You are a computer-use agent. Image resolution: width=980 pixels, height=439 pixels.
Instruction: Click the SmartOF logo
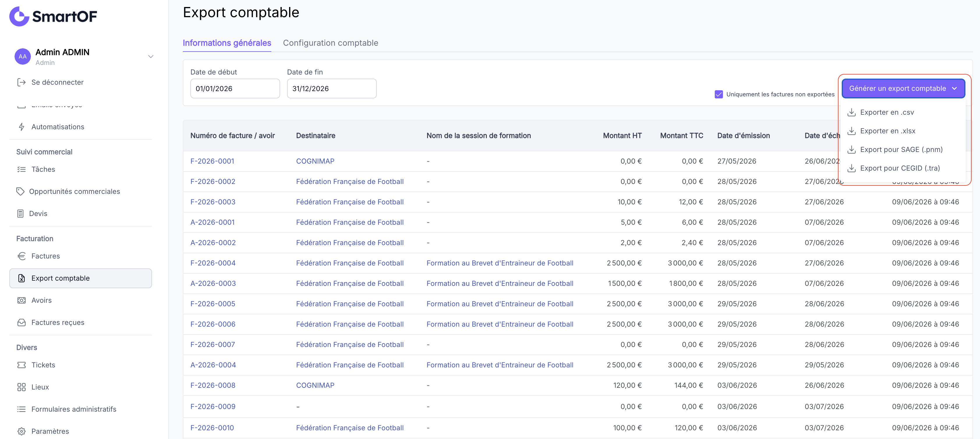tap(53, 16)
